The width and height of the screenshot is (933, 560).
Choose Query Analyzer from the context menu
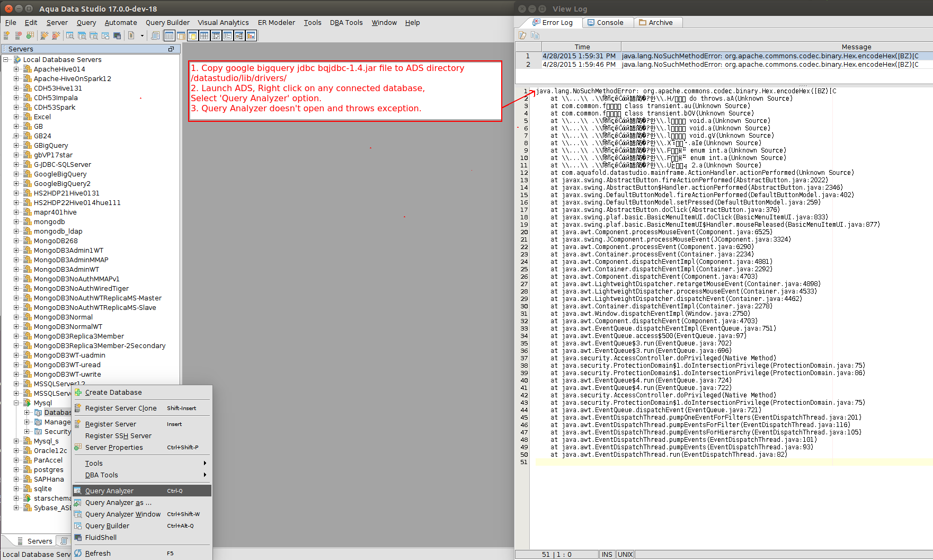[x=142, y=491]
